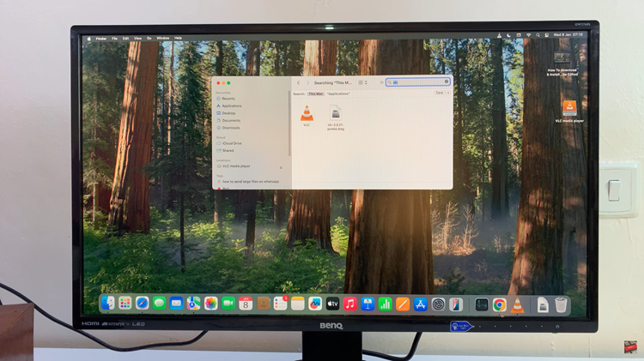The height and width of the screenshot is (361, 644).
Task: Open the File menu
Action: click(x=114, y=39)
